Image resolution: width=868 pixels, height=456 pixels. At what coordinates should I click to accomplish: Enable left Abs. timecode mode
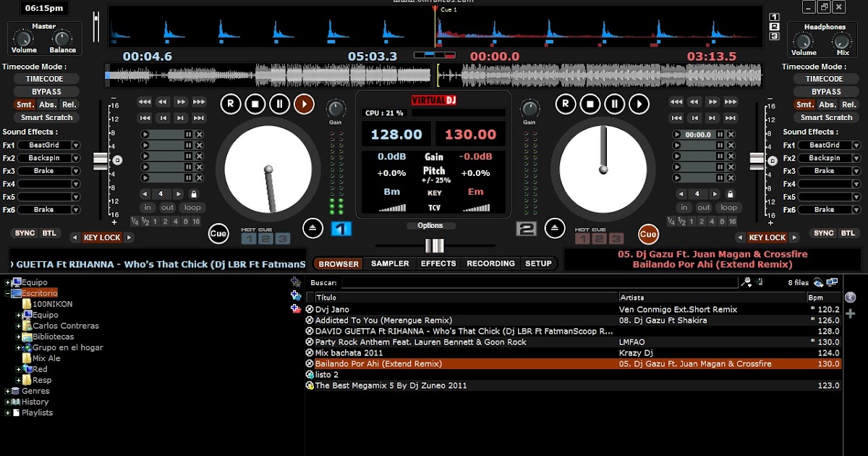[x=48, y=104]
